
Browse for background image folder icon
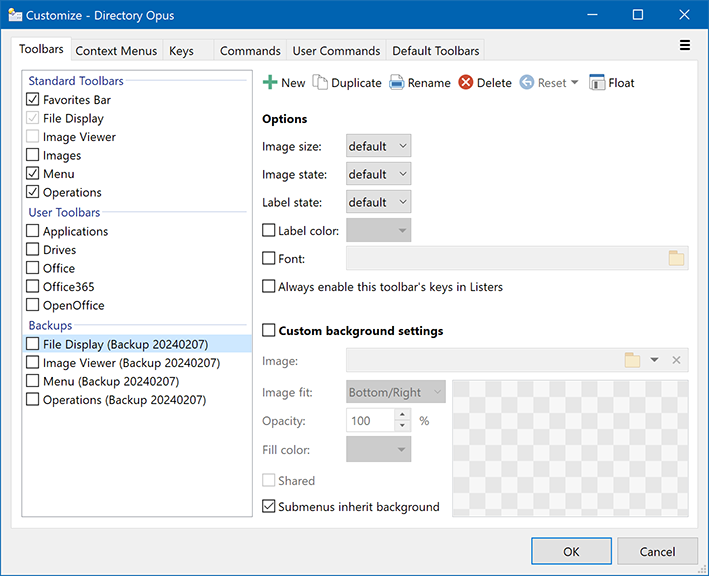pos(632,360)
